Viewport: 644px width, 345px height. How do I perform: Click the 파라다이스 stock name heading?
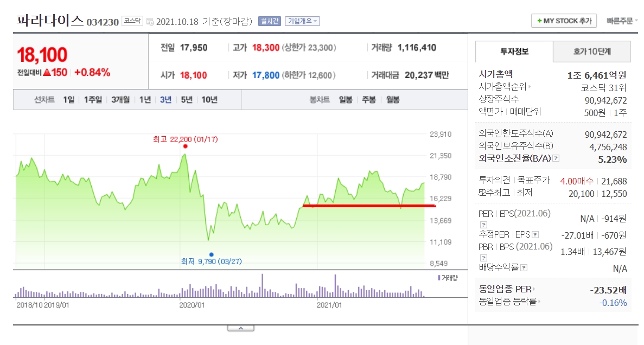(x=50, y=20)
